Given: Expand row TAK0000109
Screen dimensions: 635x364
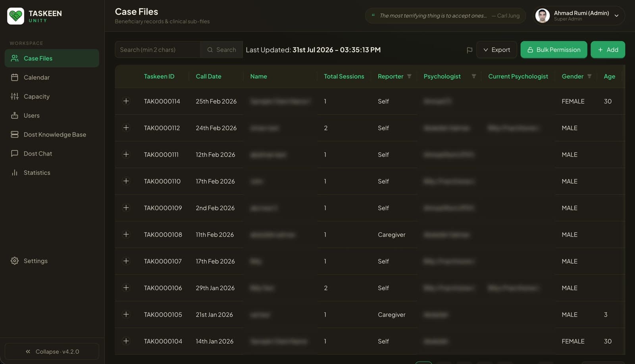Looking at the screenshot, I should [x=126, y=208].
